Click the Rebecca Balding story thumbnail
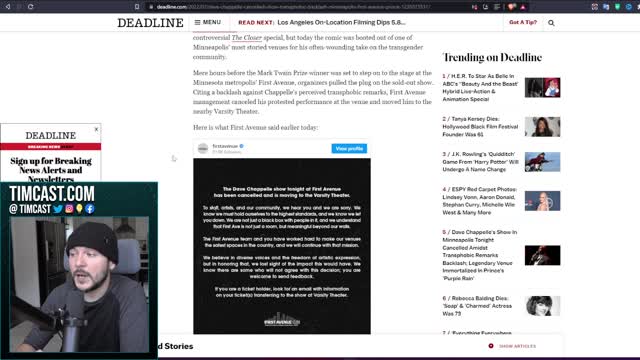640x360 pixels. click(542, 306)
